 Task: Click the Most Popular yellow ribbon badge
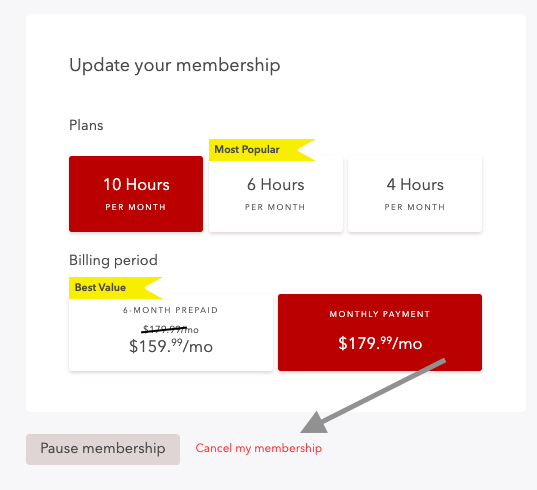pos(262,150)
